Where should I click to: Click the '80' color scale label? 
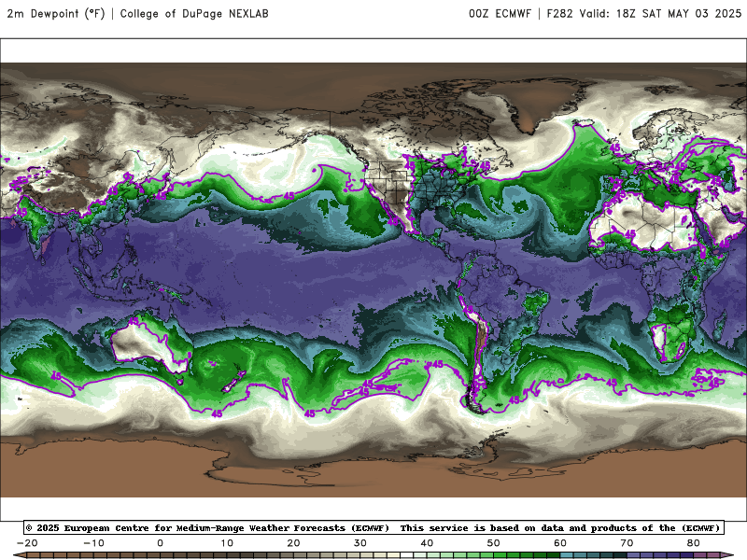click(694, 543)
